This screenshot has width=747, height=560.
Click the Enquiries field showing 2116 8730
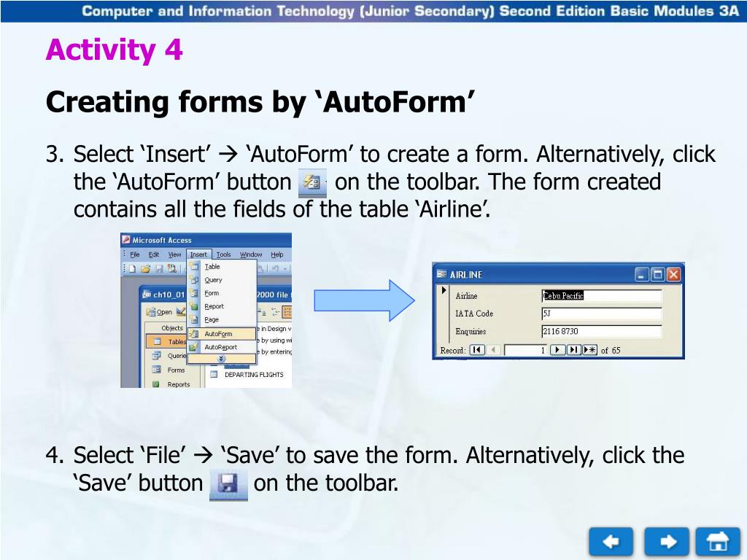[x=602, y=332]
